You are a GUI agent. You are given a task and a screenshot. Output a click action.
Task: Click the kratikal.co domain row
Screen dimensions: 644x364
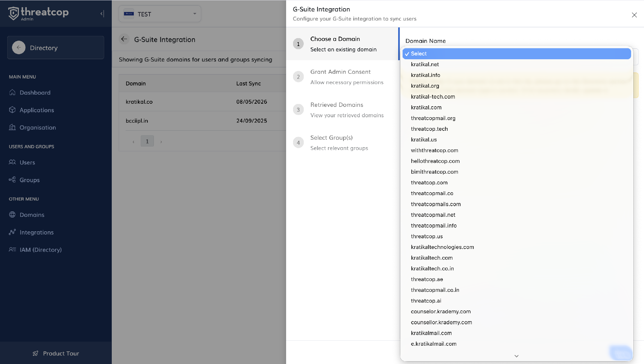202,101
